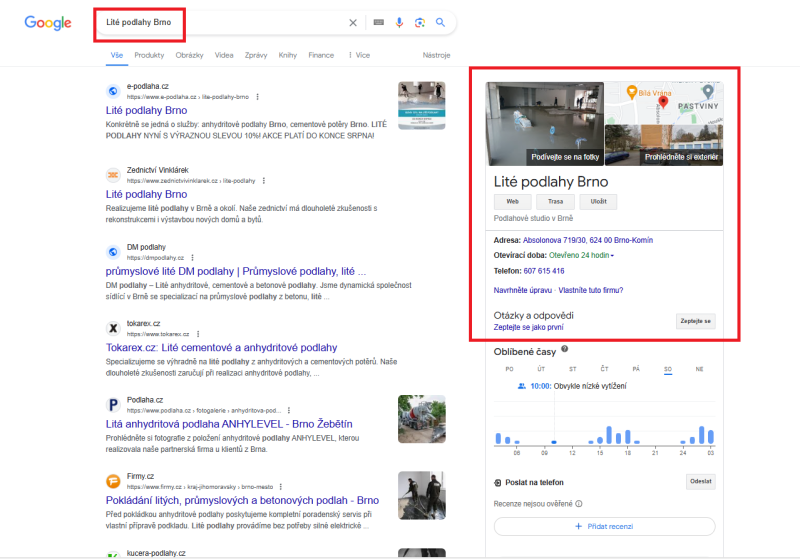Click 'Přidat recenzi' button
This screenshot has width=800, height=559.
604,526
